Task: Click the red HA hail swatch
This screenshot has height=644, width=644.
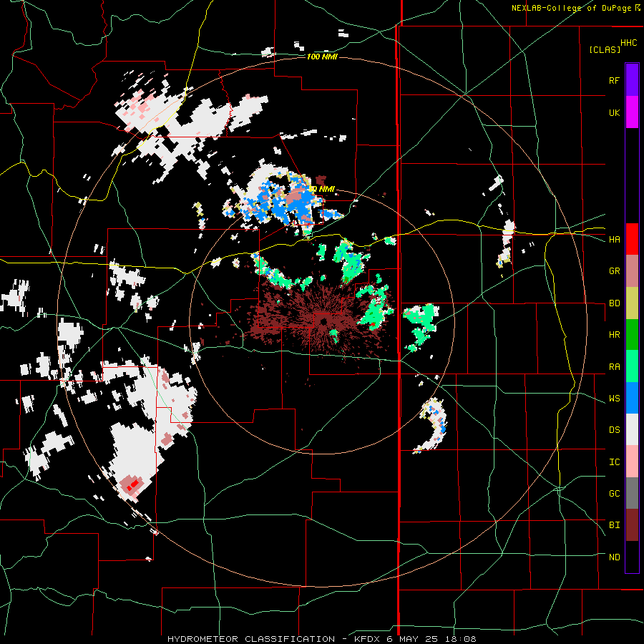Action: pyautogui.click(x=632, y=239)
